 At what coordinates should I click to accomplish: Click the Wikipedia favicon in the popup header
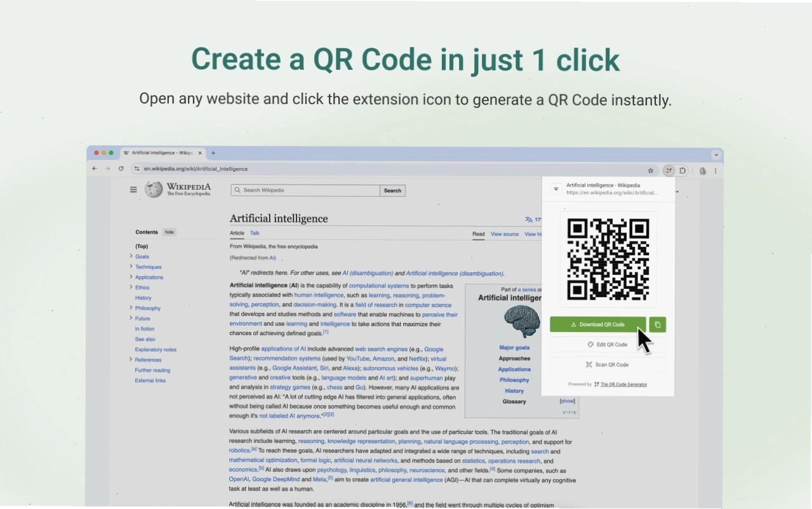[556, 188]
